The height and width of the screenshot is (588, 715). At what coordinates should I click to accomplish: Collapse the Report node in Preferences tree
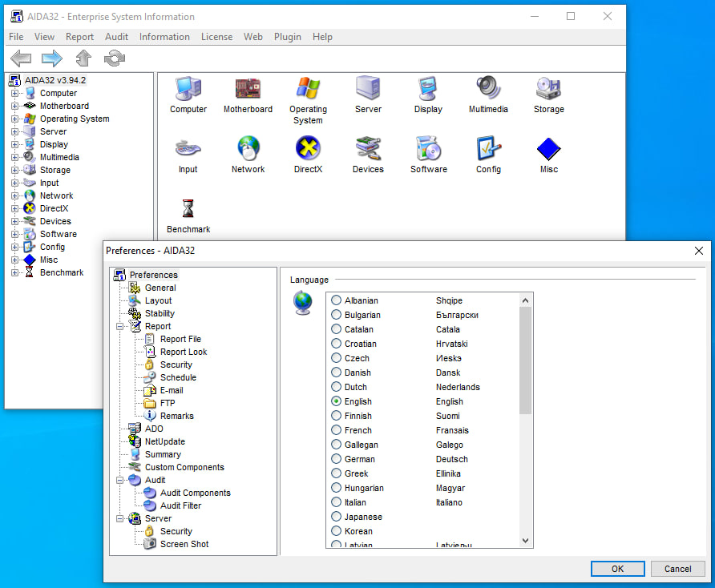[119, 326]
